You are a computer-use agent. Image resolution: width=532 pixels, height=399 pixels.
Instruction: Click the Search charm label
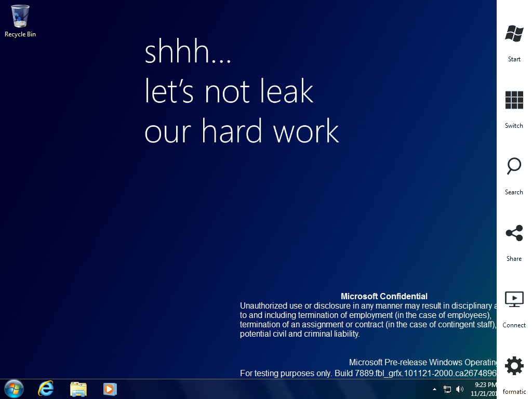[514, 192]
